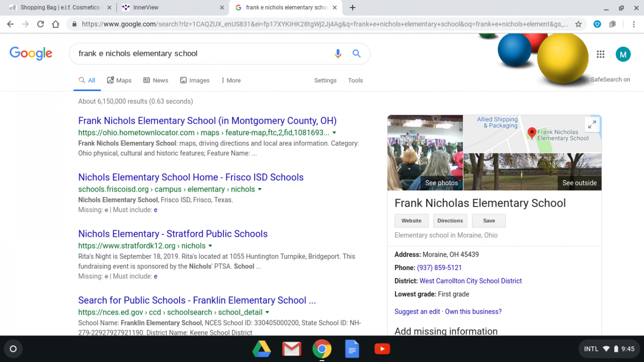
Task: Expand options for the schools.friscoisd.org result
Action: pos(260,190)
